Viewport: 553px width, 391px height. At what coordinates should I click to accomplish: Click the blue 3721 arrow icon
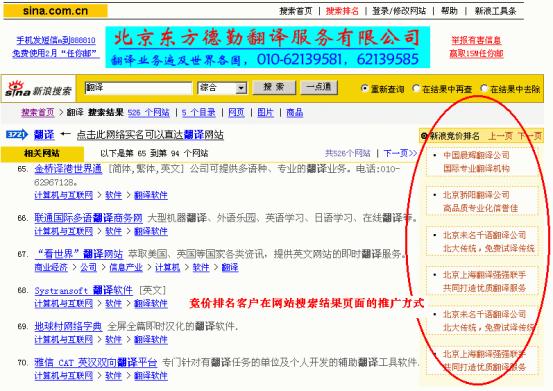(x=17, y=134)
